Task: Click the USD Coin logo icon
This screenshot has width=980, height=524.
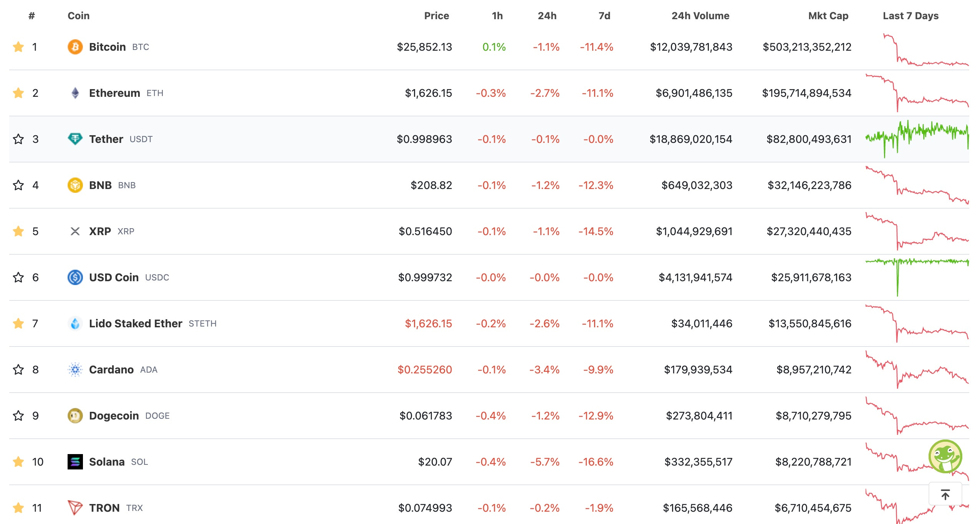Action: click(75, 277)
